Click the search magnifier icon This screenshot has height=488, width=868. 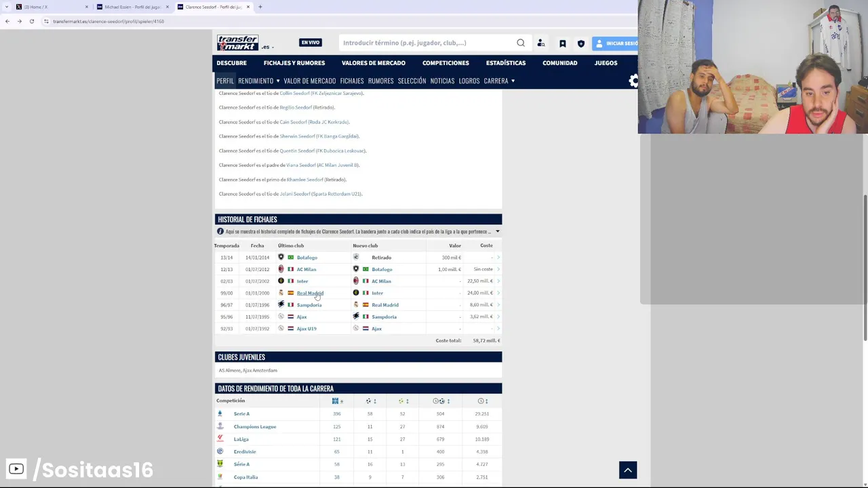pos(521,43)
